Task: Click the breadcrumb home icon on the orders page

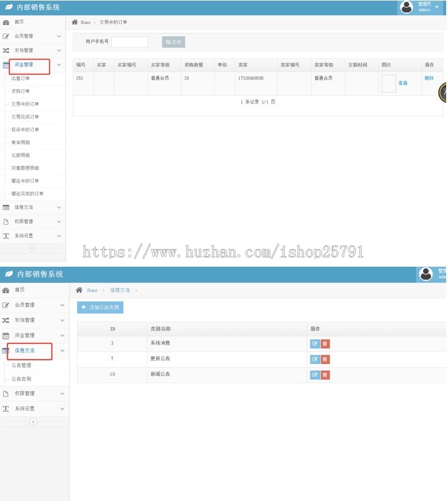Action: coord(75,22)
